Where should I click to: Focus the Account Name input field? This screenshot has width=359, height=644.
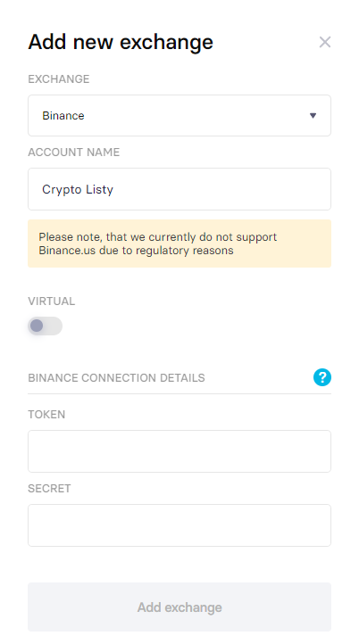(x=179, y=189)
